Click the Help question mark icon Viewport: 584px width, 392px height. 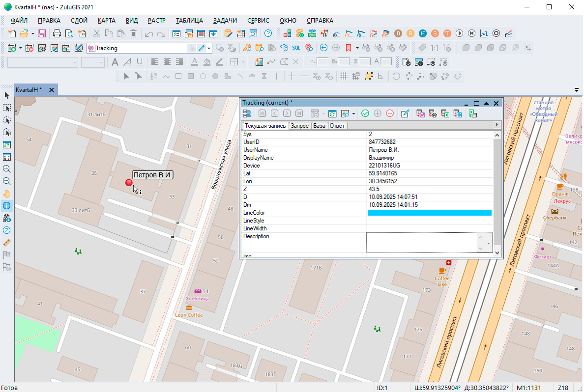click(x=268, y=33)
